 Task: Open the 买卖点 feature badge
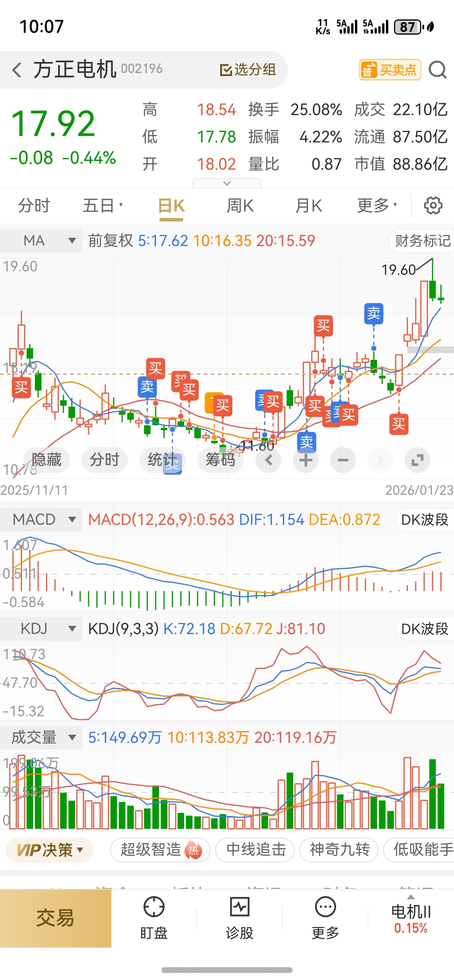390,70
